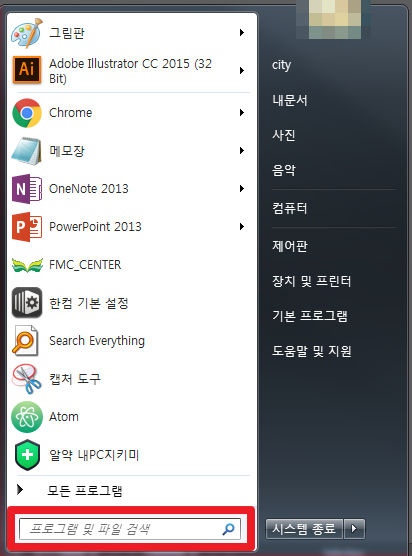The image size is (412, 556).
Task: Open 장치 및 프린터
Action: [311, 281]
